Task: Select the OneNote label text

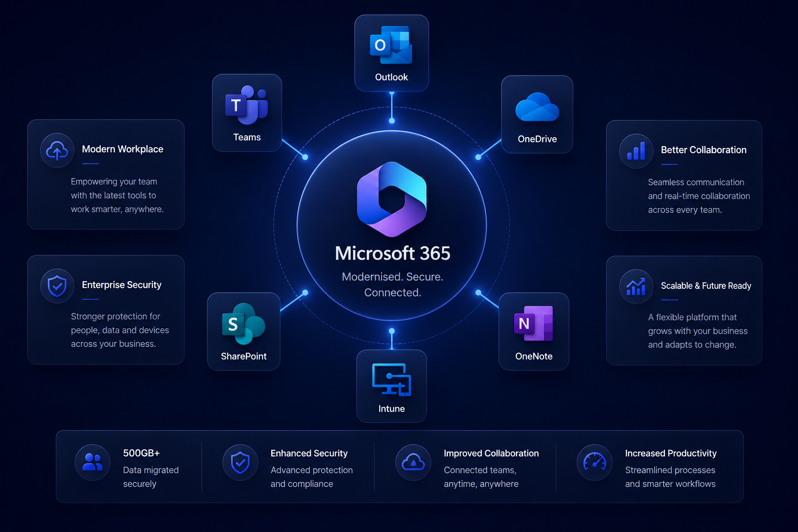Action: pos(534,356)
